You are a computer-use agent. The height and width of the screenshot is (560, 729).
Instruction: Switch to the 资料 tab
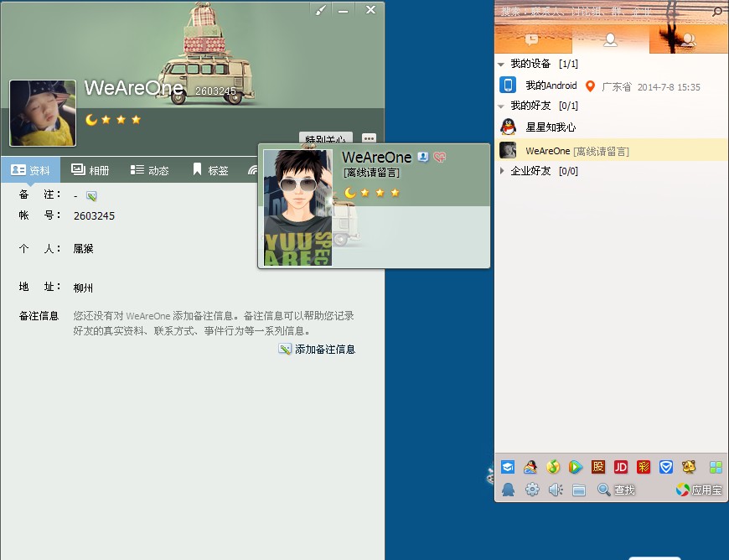[x=30, y=170]
